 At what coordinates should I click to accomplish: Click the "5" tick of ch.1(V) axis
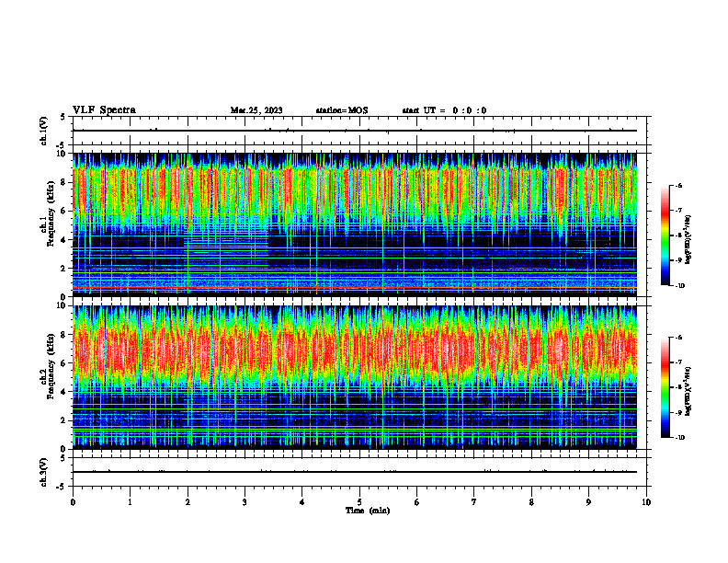pos(63,117)
